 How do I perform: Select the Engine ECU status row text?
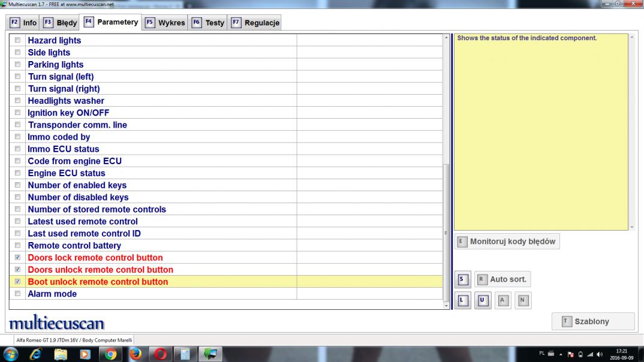point(67,173)
